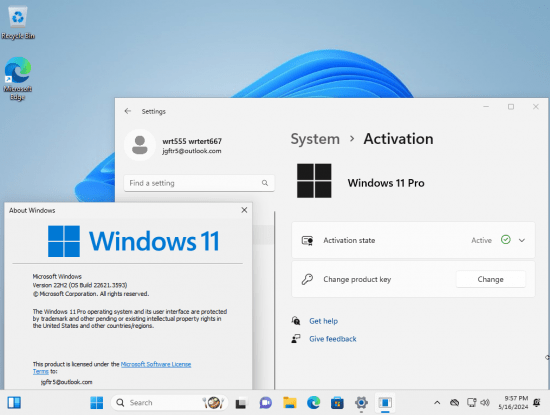This screenshot has height=415, width=550.
Task: Click the key icon beside Change product key
Action: click(x=307, y=279)
